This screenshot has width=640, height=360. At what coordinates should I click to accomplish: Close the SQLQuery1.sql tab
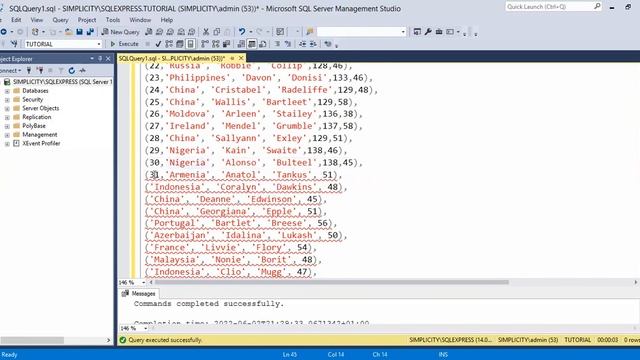pos(241,58)
